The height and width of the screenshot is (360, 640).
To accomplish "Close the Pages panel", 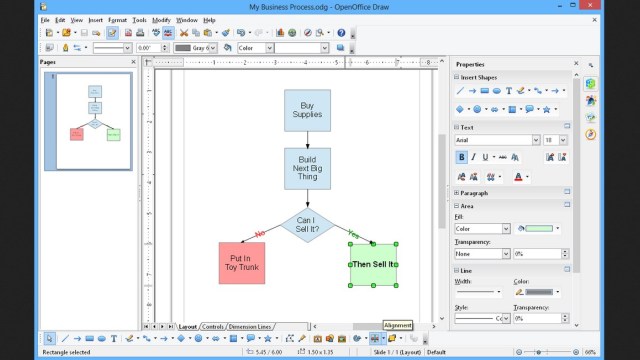I will point(133,62).
